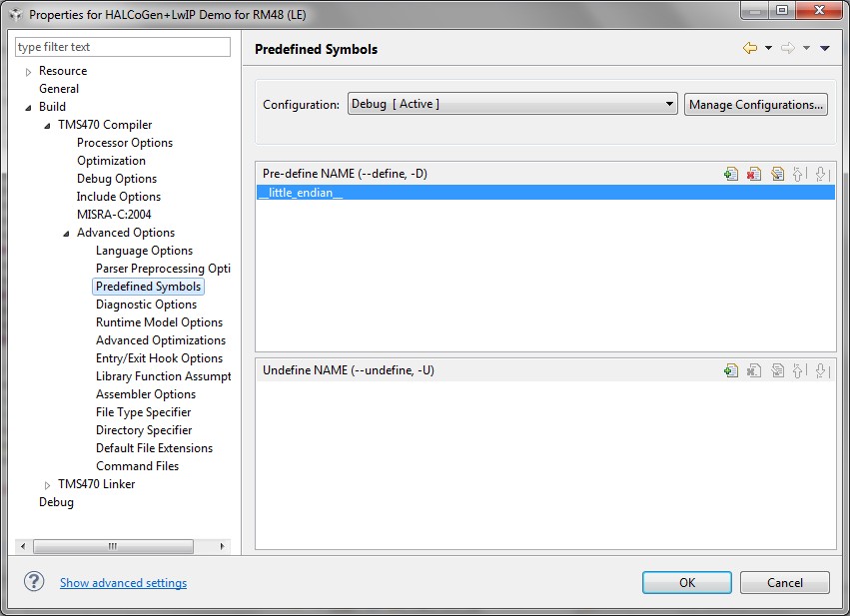
Task: Select the __little_endian__ symbol entry
Action: [x=545, y=193]
